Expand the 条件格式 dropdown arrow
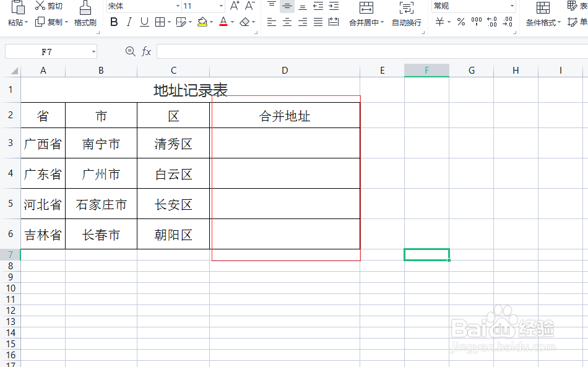Image resolution: width=588 pixels, height=367 pixels. pos(559,22)
